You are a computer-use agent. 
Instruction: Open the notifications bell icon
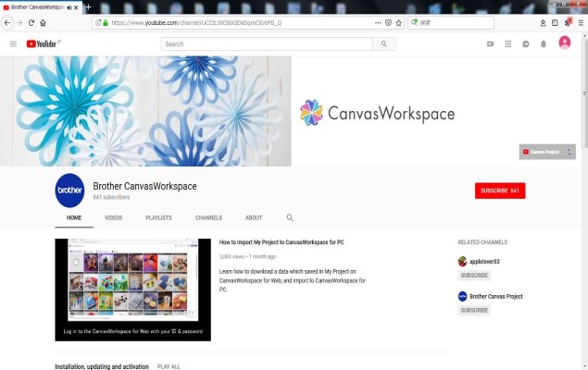pyautogui.click(x=544, y=43)
